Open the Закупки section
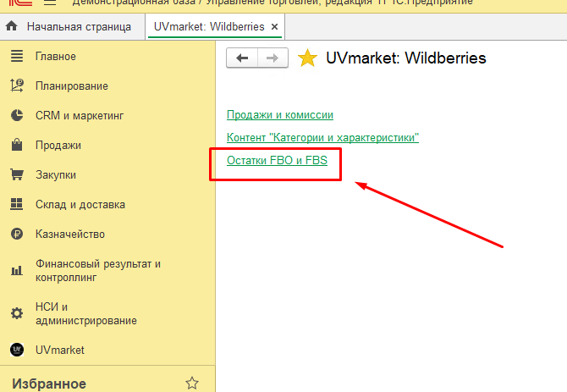The image size is (567, 392). [x=56, y=175]
